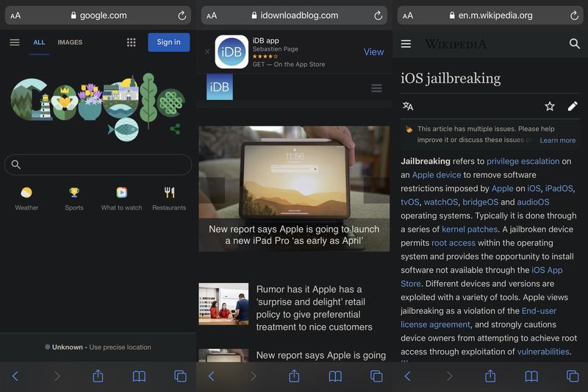
Task: Open share sheet in the Wikipedia panel
Action: 490,376
